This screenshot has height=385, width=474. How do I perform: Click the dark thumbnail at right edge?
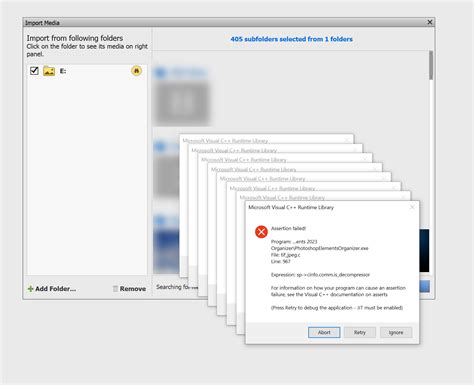(424, 251)
